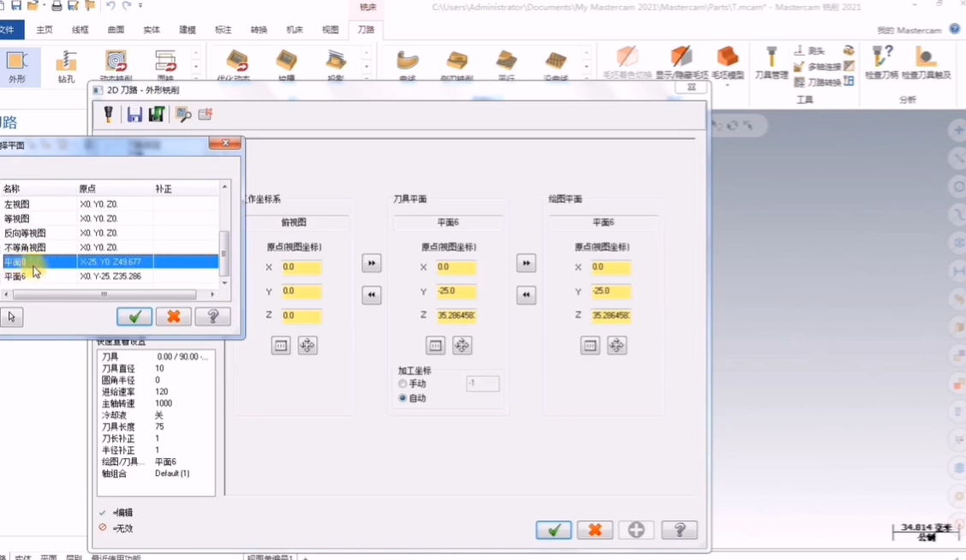Select the 自动 automatic work offset radio
The width and height of the screenshot is (966, 560).
click(x=402, y=398)
